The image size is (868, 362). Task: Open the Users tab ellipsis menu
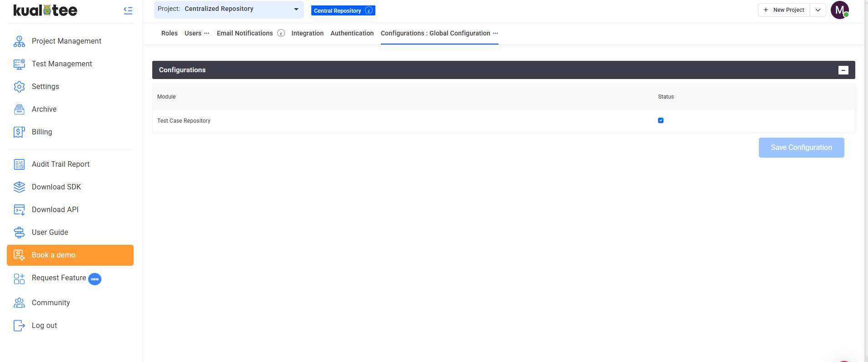pyautogui.click(x=207, y=33)
